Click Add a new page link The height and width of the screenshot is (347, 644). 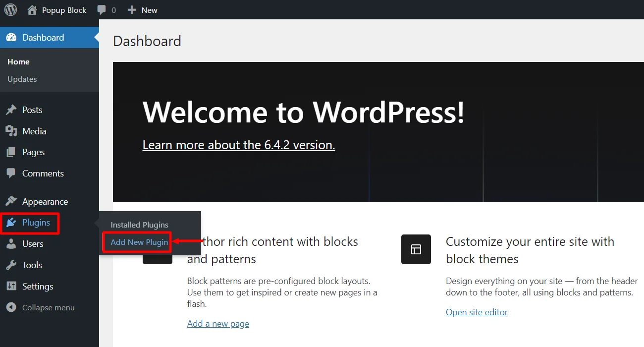(218, 324)
